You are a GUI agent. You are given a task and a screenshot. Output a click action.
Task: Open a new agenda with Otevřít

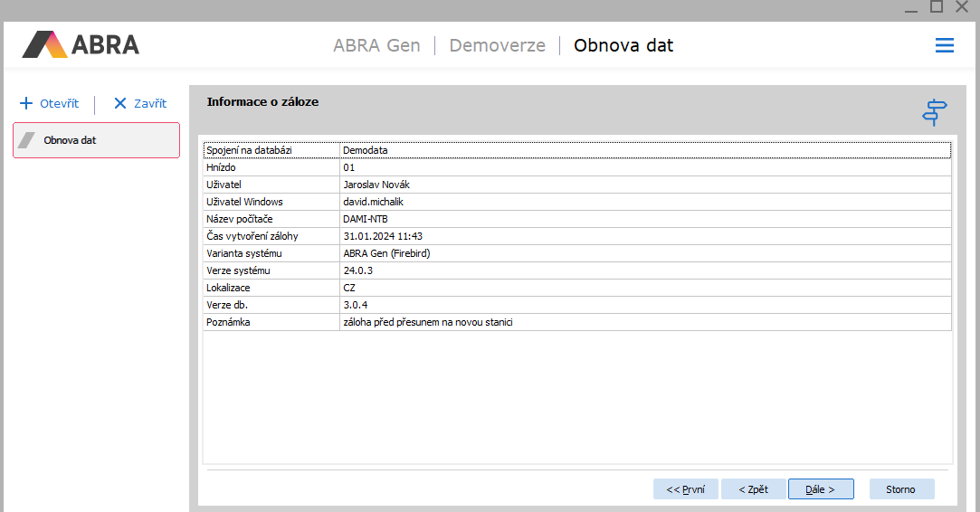click(50, 103)
